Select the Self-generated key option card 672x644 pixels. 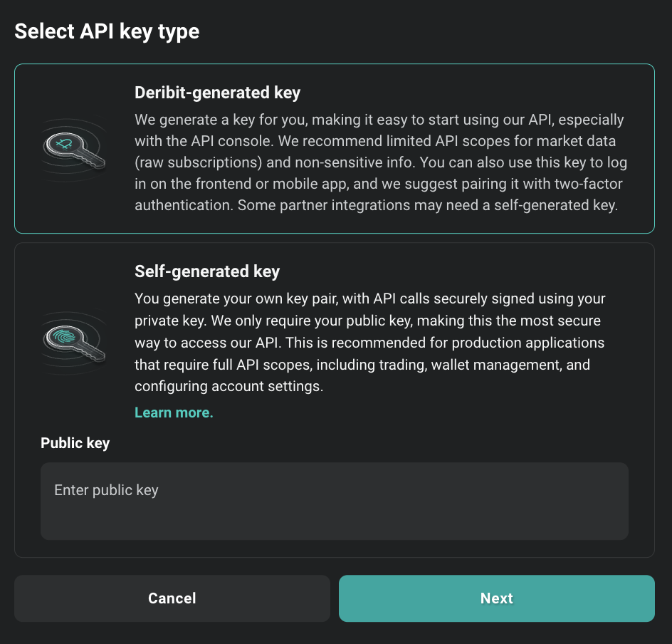point(335,328)
